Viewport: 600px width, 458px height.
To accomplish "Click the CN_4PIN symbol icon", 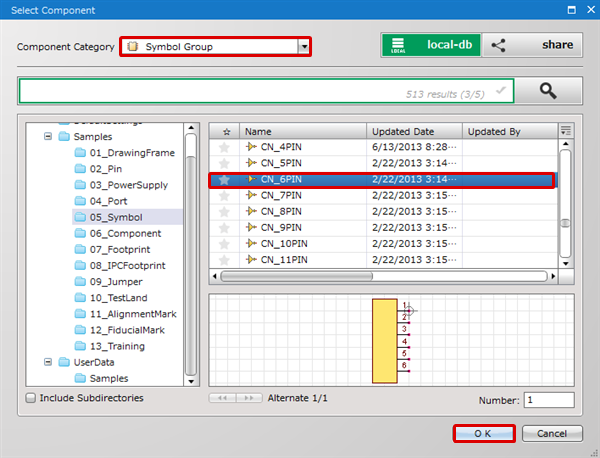I will (x=250, y=147).
